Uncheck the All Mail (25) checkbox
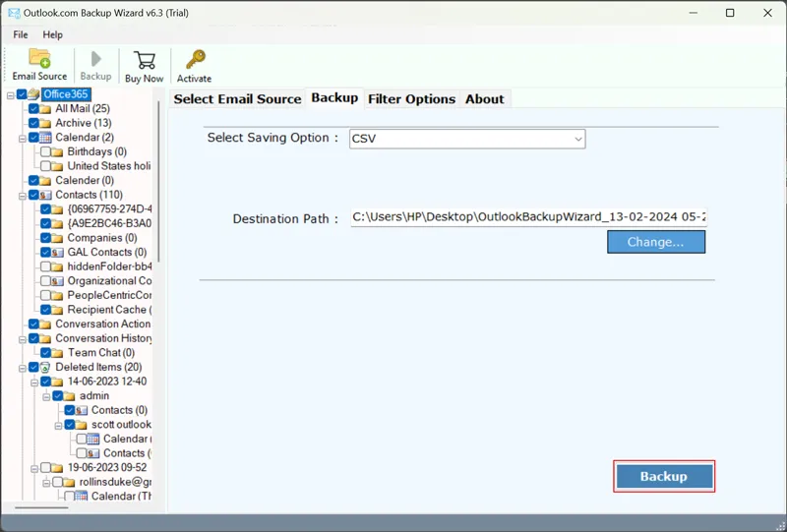This screenshot has height=532, width=787. pos(33,109)
